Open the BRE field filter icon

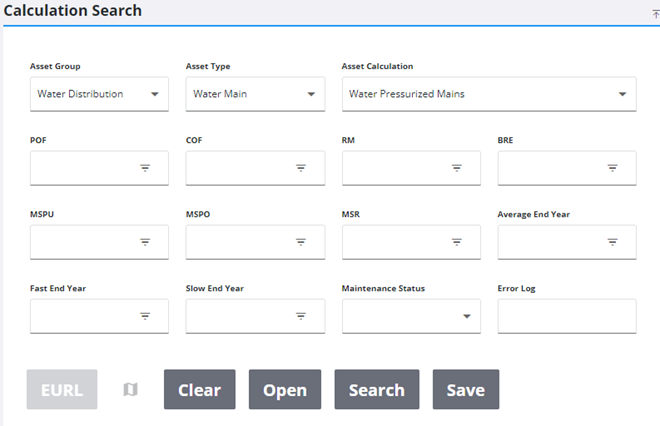[613, 168]
